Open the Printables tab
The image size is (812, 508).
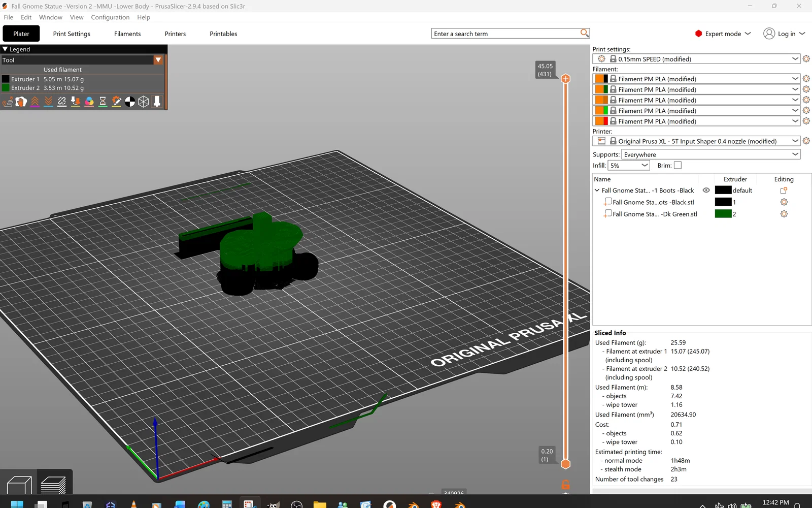pyautogui.click(x=223, y=34)
